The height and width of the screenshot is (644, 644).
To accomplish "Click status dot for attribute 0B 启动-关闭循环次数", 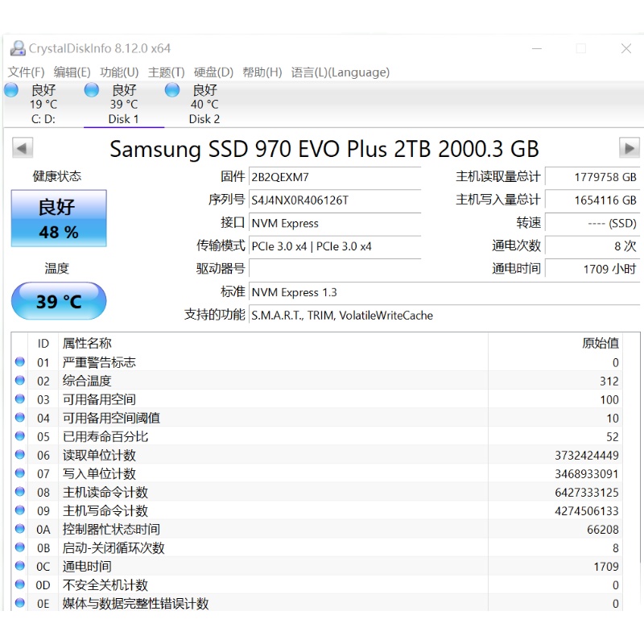I will (x=19, y=547).
